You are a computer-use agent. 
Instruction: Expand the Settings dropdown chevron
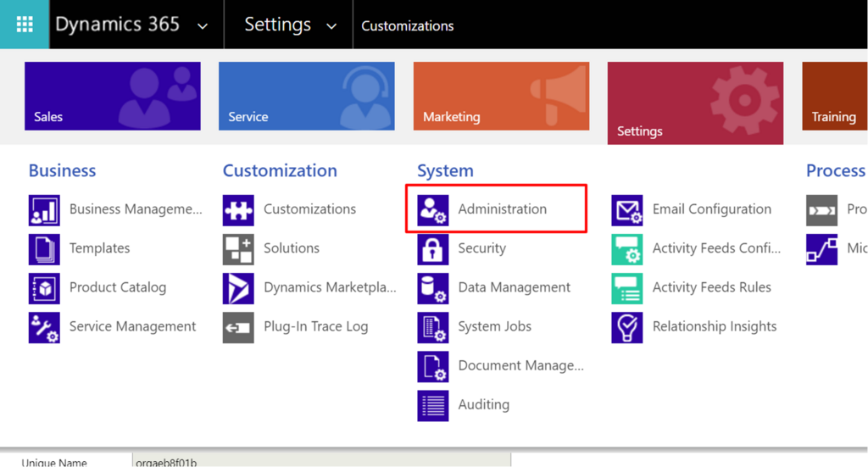(x=331, y=26)
